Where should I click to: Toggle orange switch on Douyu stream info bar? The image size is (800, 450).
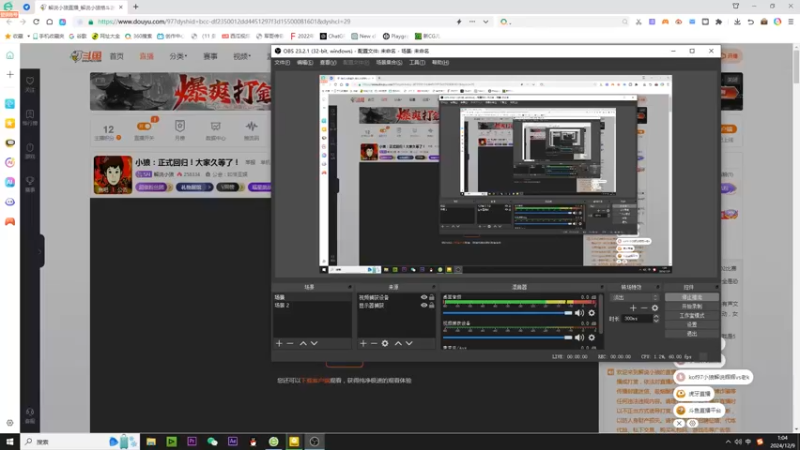pos(144,126)
